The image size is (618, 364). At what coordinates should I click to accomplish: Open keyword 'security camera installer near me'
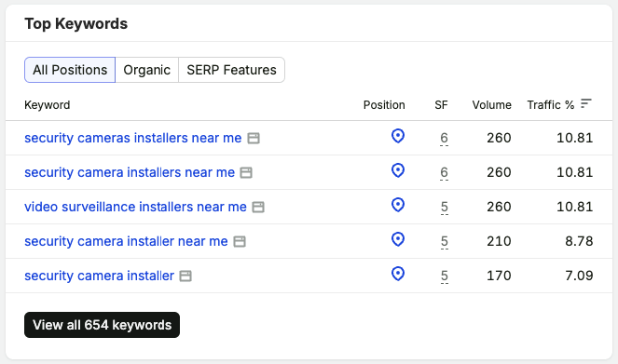(126, 241)
